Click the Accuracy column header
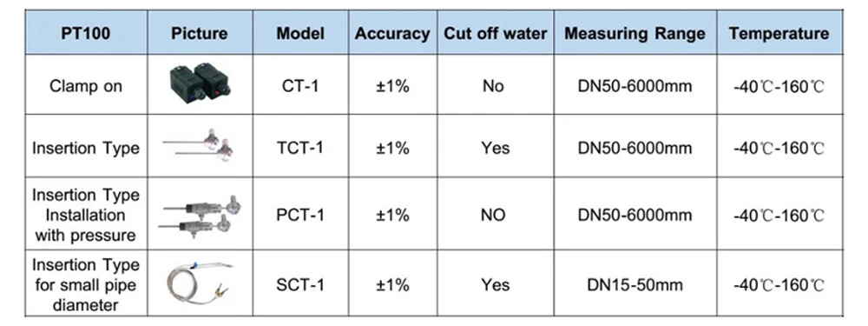Image resolution: width=868 pixels, height=326 pixels. pos(392,33)
